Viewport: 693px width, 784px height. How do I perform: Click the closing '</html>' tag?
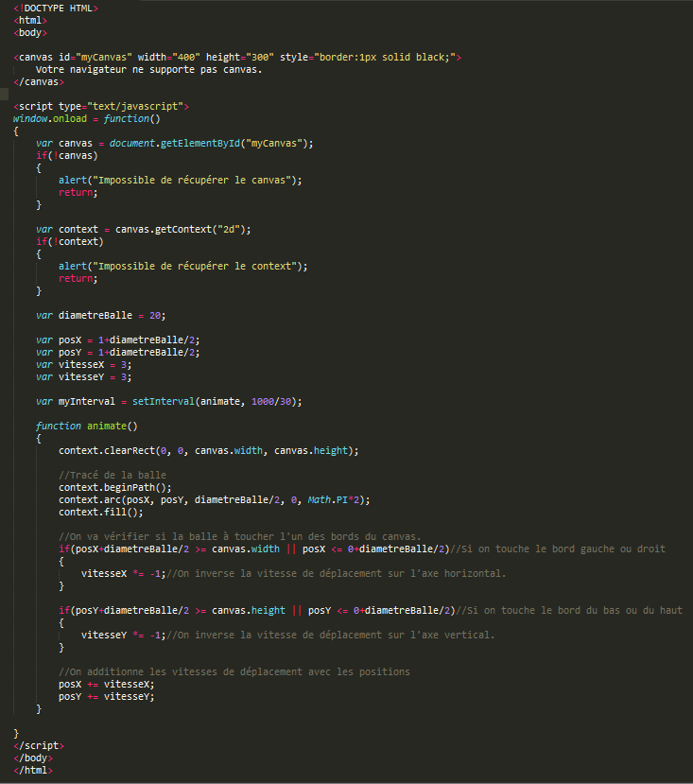pyautogui.click(x=33, y=771)
